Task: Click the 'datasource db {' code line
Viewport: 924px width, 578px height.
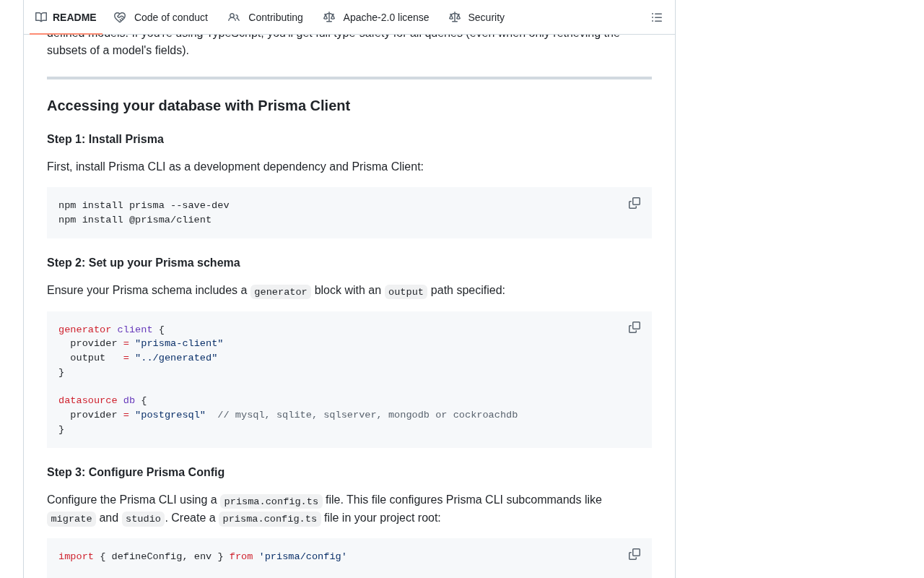Action: click(x=103, y=401)
